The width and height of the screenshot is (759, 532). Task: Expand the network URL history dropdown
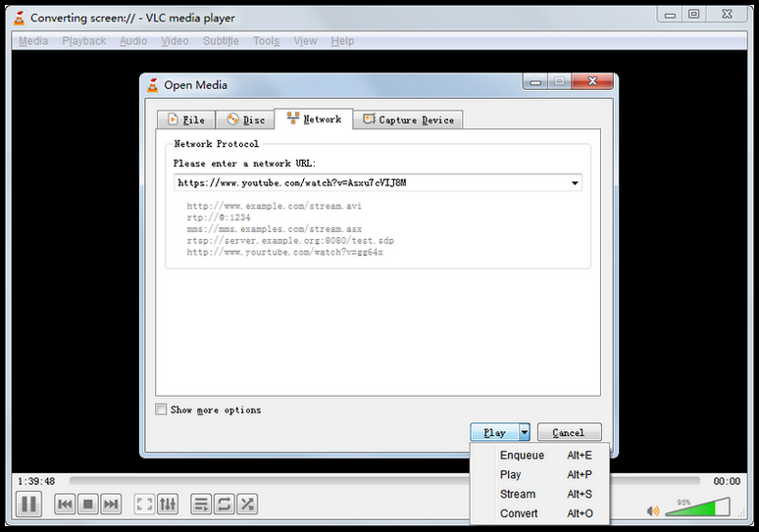click(574, 183)
